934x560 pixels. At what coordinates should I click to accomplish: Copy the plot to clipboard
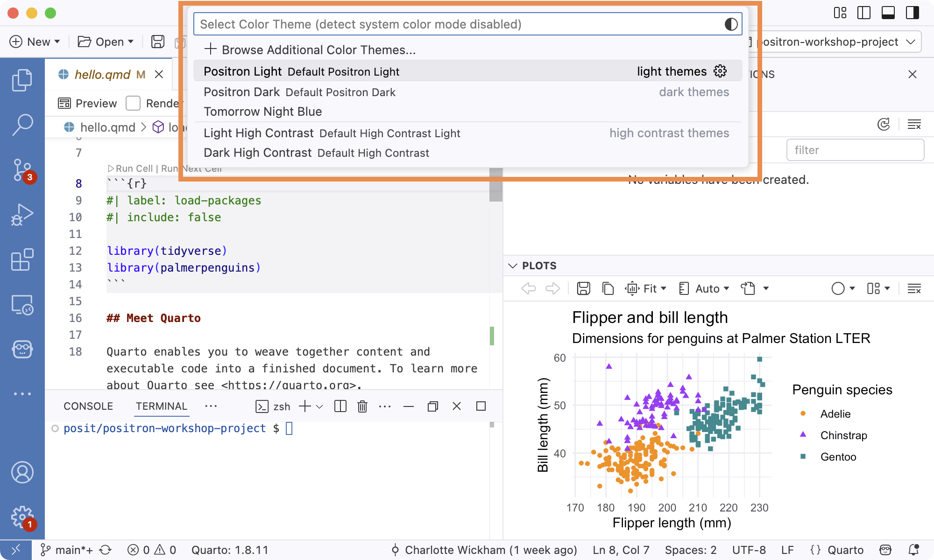(x=608, y=288)
